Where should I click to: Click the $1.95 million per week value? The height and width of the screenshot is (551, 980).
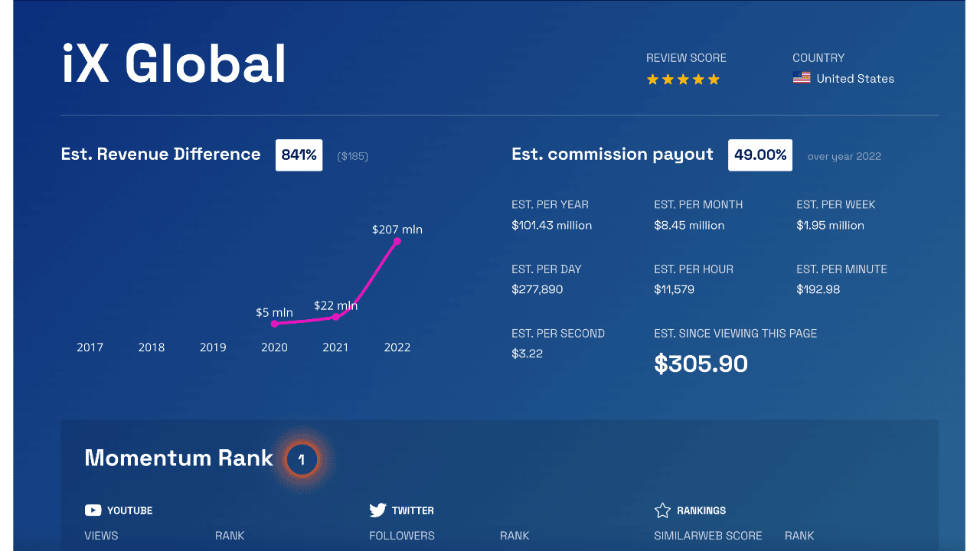pos(830,225)
